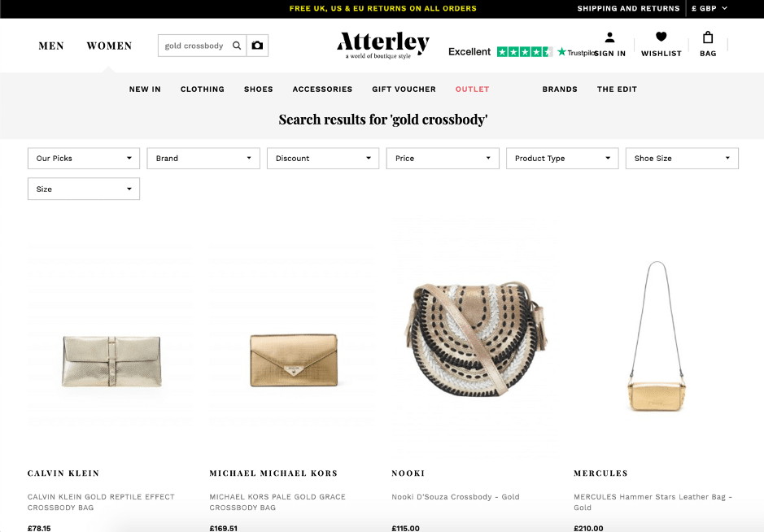
Task: Open the Wishlist heart icon
Action: coord(661,37)
